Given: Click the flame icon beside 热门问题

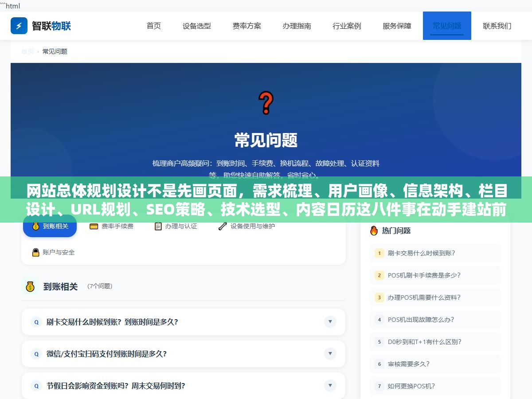Looking at the screenshot, I should 374,231.
